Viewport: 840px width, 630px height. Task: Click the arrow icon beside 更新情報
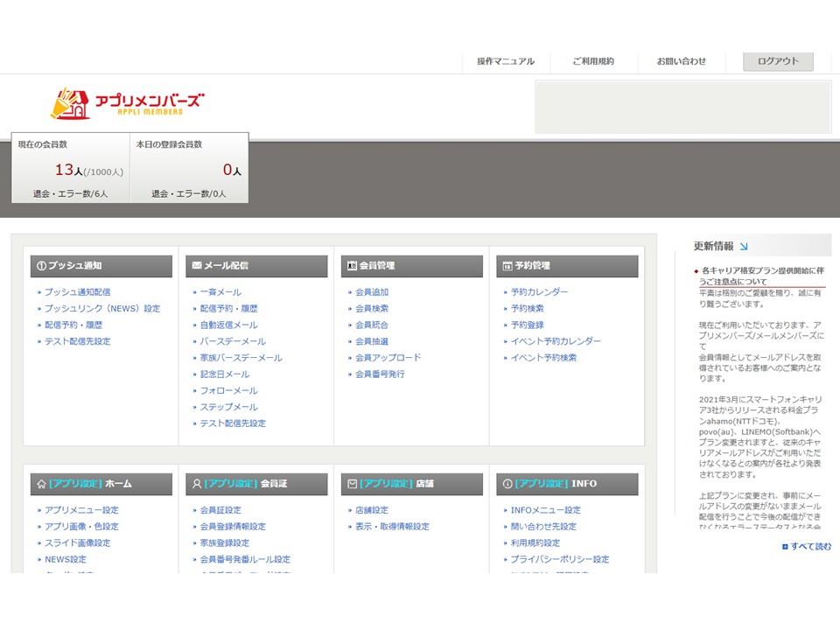point(744,247)
